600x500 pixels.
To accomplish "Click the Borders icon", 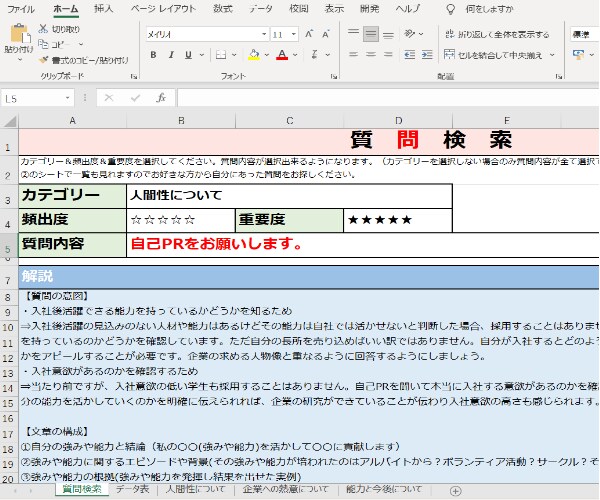I will click(221, 55).
